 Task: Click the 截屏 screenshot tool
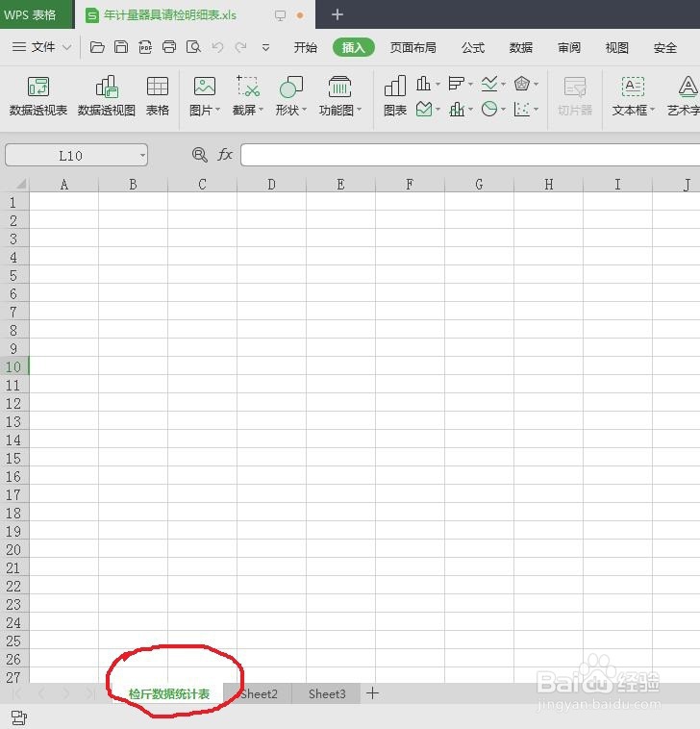coord(247,87)
